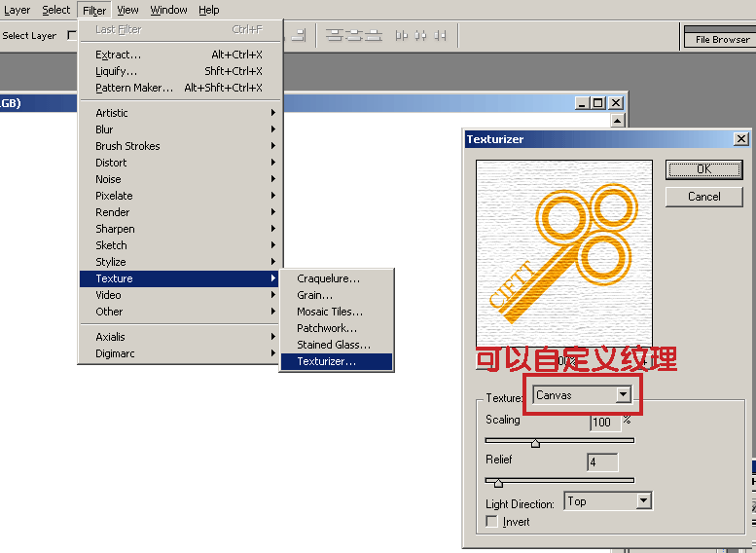Click Distribute Left Edges icon
Screen dimensions: 756x553
[x=401, y=35]
